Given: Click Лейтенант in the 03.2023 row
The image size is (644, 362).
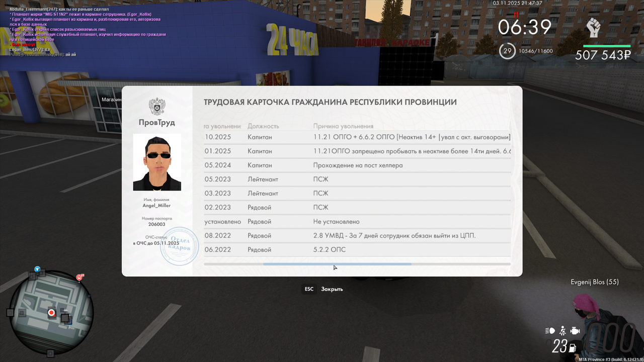Looking at the screenshot, I should point(263,194).
